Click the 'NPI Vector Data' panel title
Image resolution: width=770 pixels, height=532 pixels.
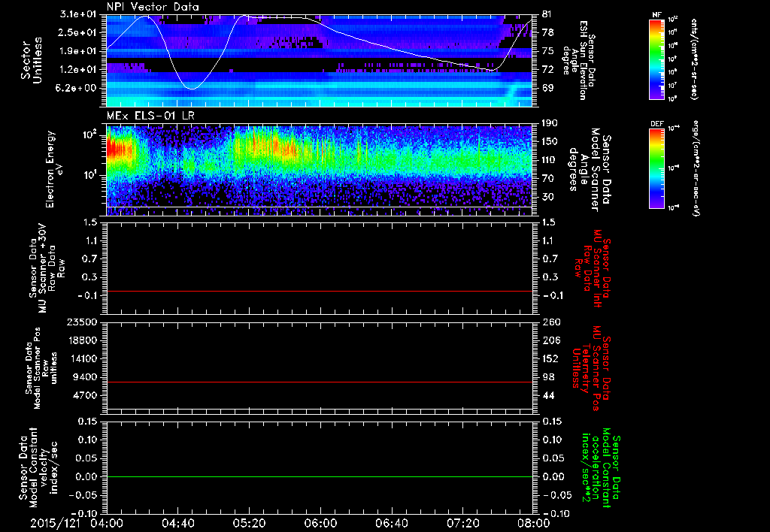coord(153,7)
